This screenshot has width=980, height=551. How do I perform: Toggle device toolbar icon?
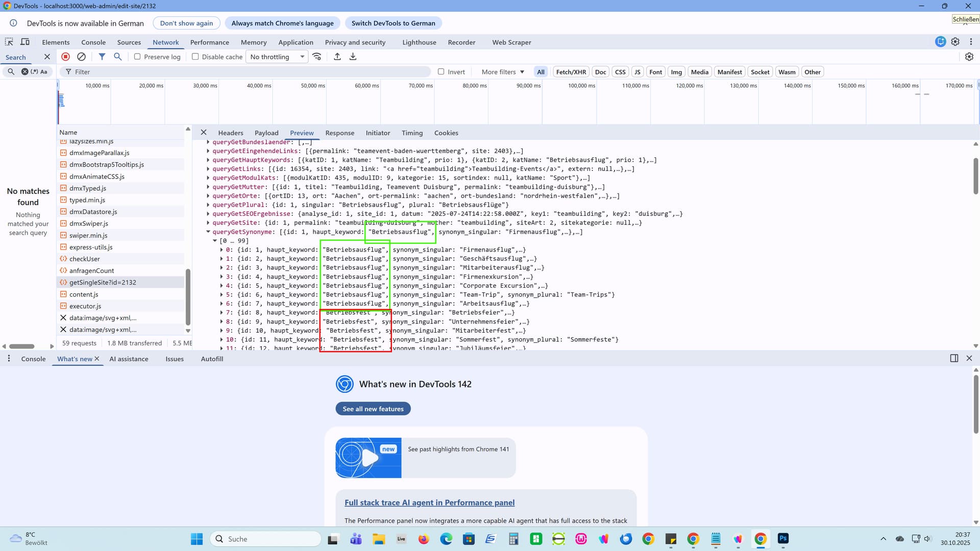click(x=24, y=42)
